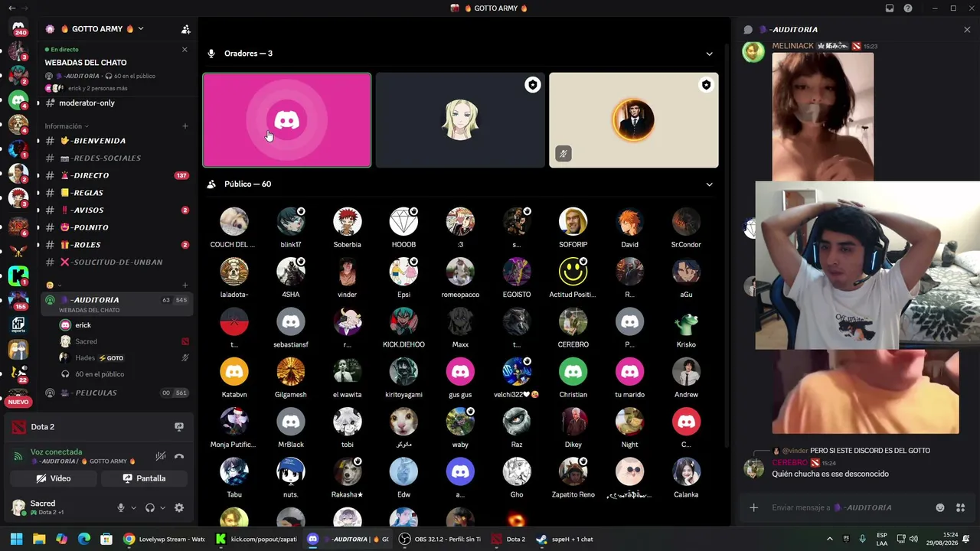Image resolution: width=980 pixels, height=551 pixels.
Task: Open the DIRECTO channel
Action: click(116, 175)
